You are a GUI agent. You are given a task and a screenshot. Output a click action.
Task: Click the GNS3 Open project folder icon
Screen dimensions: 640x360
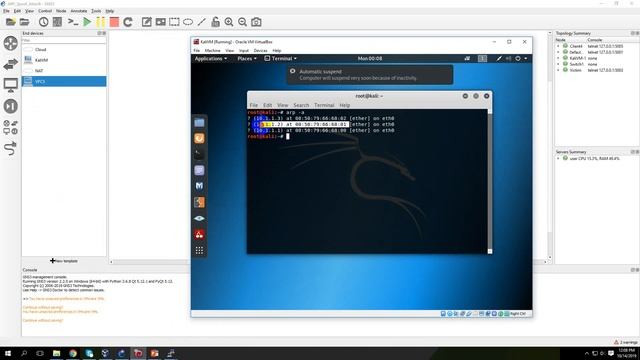[24, 22]
